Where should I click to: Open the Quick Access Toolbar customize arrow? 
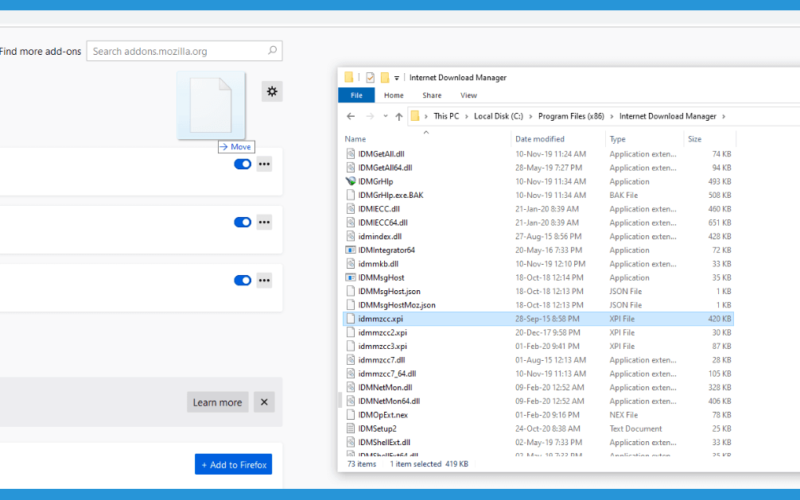[x=396, y=78]
